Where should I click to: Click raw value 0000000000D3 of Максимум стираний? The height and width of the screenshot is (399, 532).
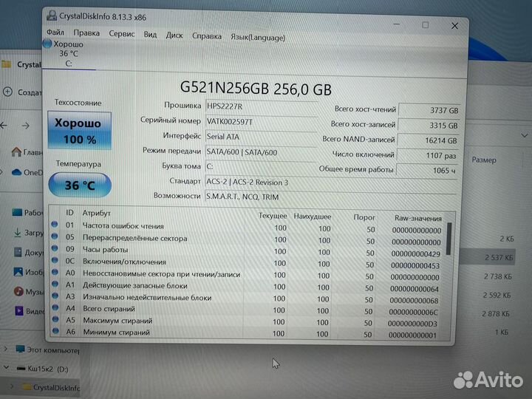(412, 324)
